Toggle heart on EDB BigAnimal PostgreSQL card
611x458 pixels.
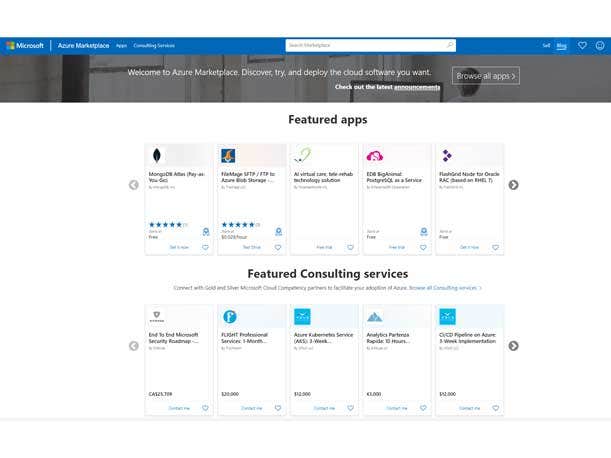pos(422,247)
